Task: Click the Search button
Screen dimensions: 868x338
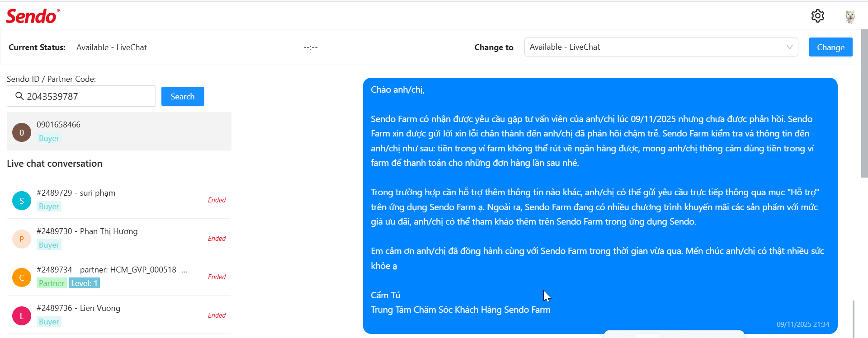Action: (x=183, y=96)
